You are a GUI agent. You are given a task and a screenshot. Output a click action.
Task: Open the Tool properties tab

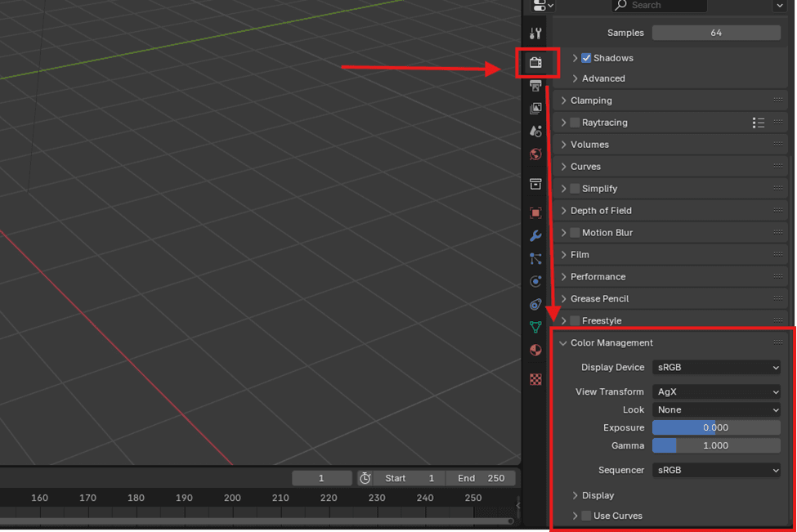536,34
